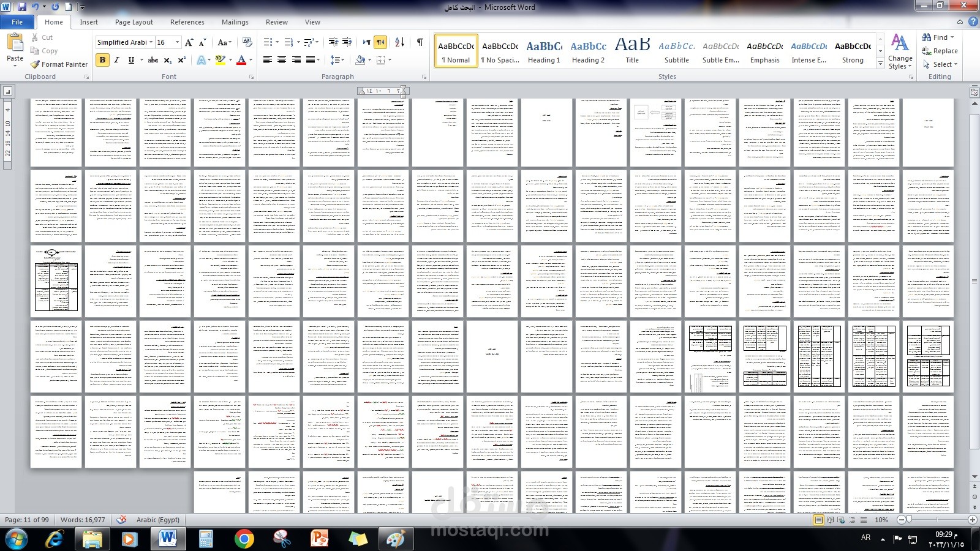This screenshot has width=980, height=551.
Task: Switch to the References tab
Action: 187,22
